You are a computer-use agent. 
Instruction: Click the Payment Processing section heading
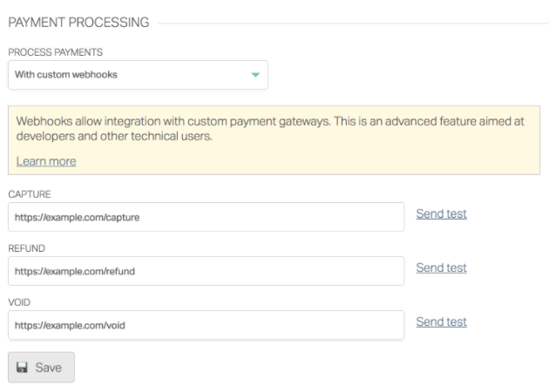coord(78,21)
